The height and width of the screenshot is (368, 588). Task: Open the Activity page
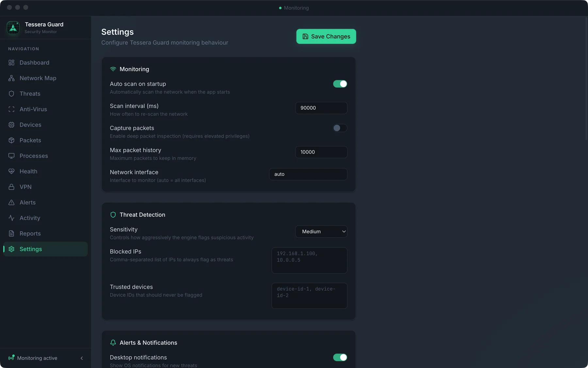click(45, 218)
